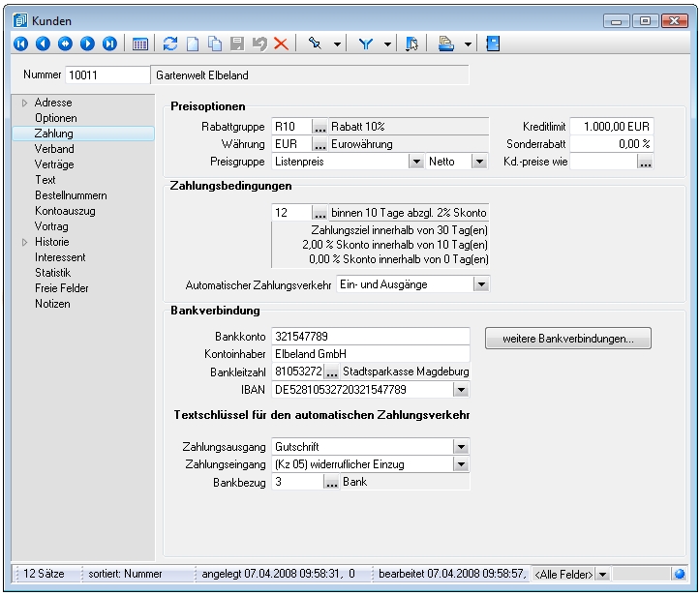This screenshot has width=700, height=595.
Task: Click the Rabattgruppe lookup ellipsis button
Action: [x=320, y=127]
